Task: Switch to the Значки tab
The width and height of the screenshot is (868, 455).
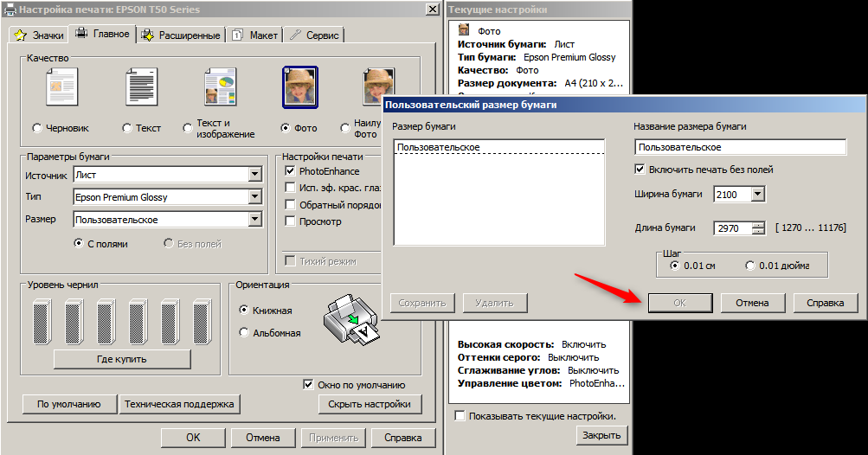Action: (x=39, y=35)
